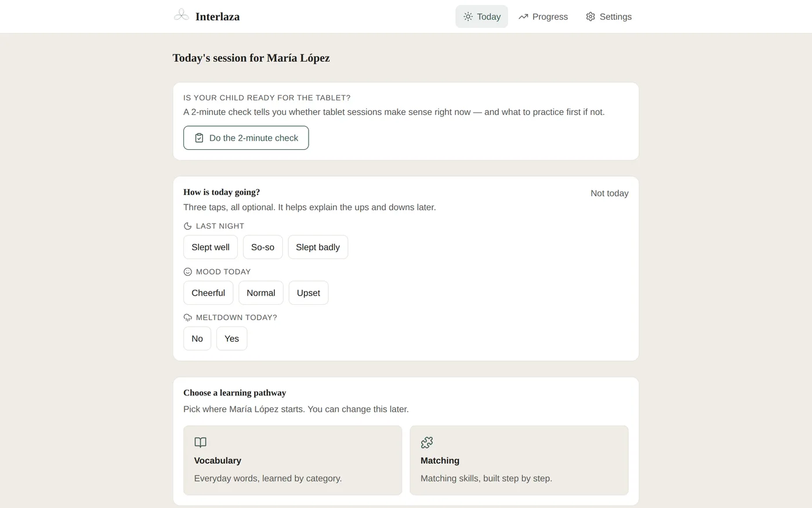812x508 pixels.
Task: Click the puzzle piece Matching icon
Action: 427,442
